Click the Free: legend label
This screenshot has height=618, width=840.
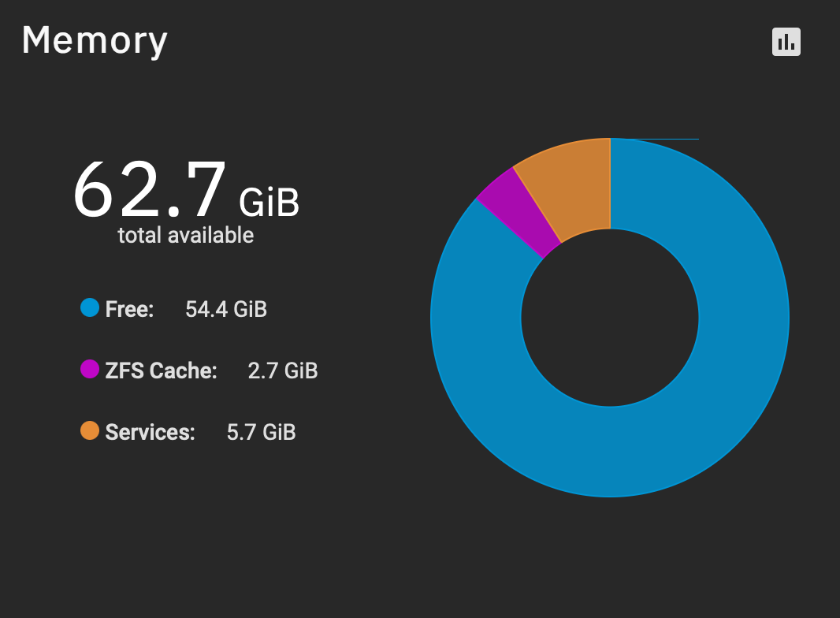coord(130,309)
